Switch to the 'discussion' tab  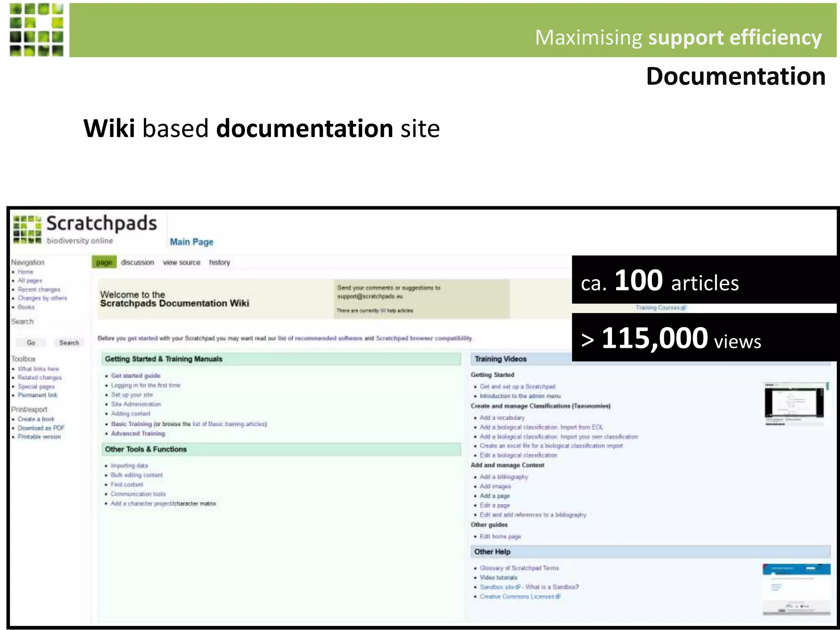(x=137, y=262)
